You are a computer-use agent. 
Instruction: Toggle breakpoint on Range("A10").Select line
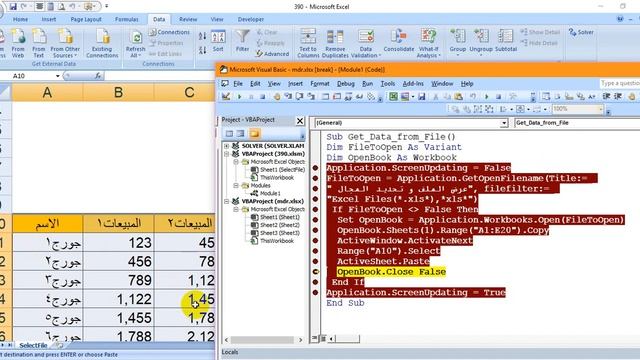pyautogui.click(x=315, y=251)
